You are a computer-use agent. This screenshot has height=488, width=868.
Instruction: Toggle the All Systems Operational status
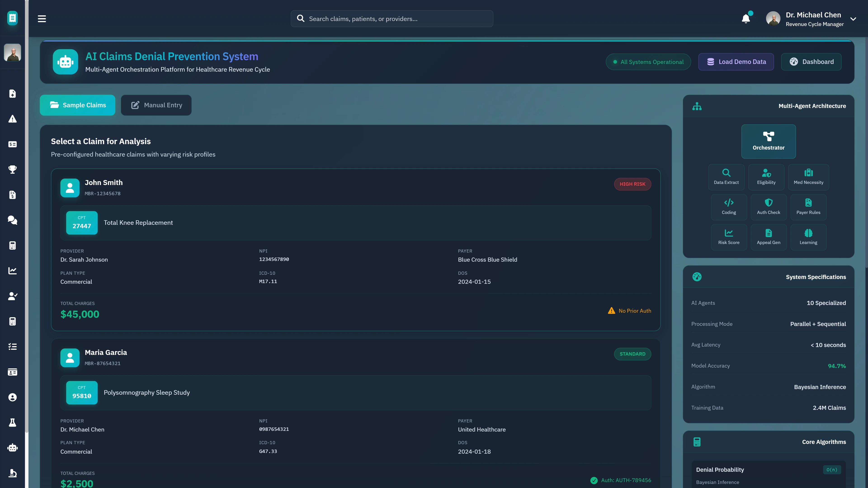[648, 62]
